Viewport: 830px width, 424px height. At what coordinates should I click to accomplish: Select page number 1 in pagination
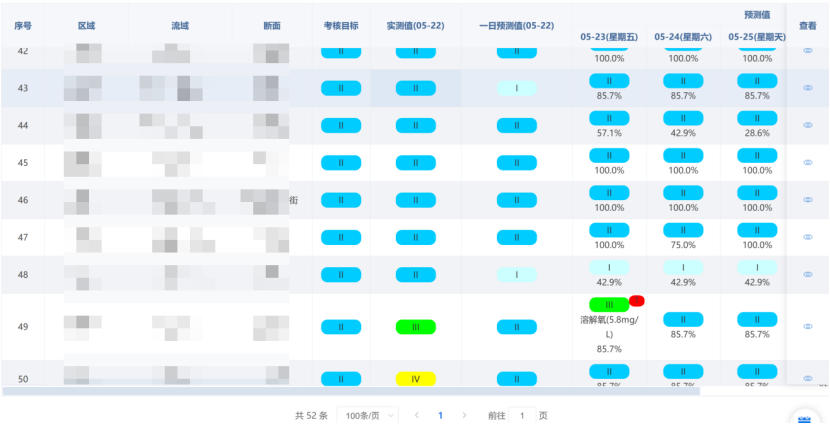tap(440, 415)
